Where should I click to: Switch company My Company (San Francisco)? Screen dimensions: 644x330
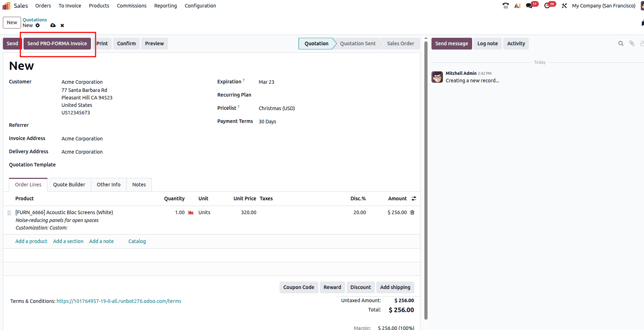(x=604, y=6)
